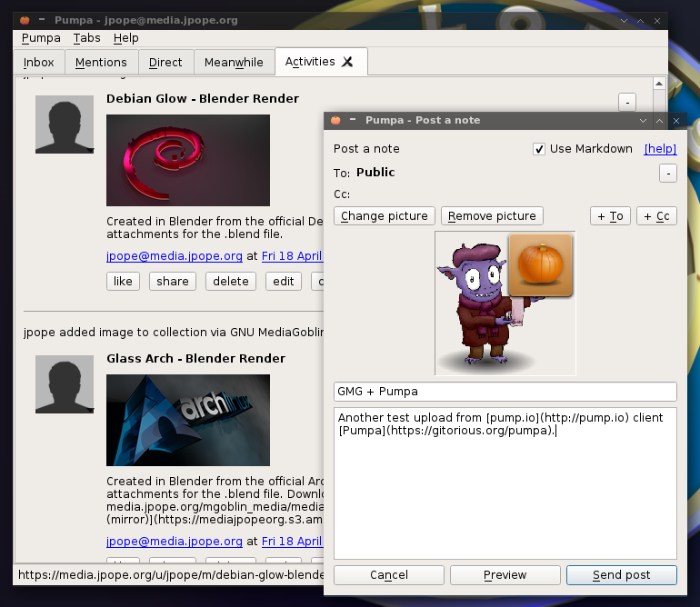Open the Markdown [help] link
700x607 pixels.
tap(660, 149)
